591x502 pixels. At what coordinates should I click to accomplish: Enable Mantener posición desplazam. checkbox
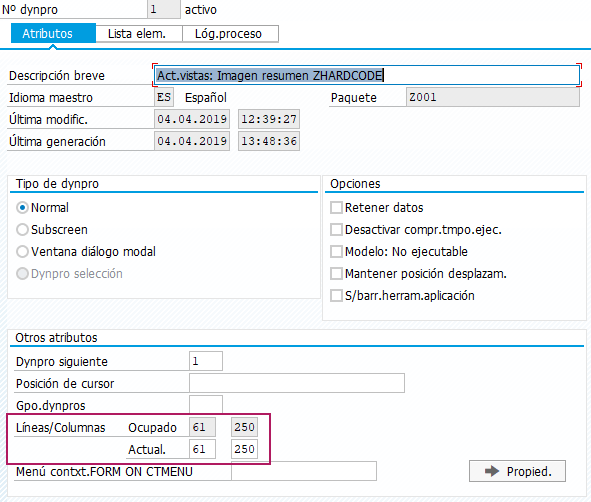336,274
